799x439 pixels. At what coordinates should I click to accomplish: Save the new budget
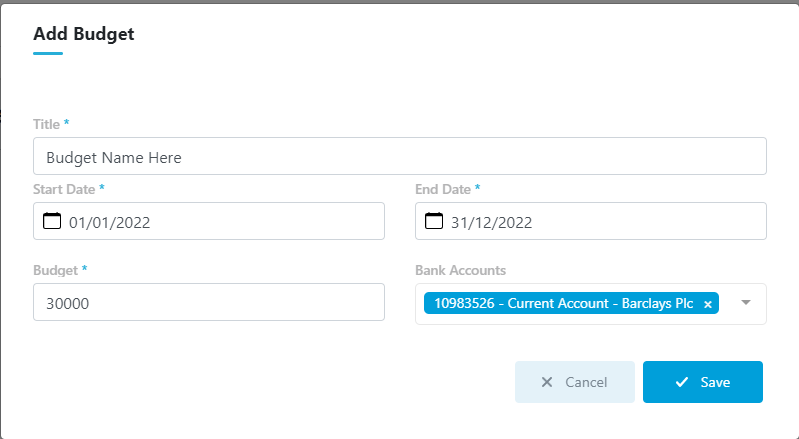(703, 382)
